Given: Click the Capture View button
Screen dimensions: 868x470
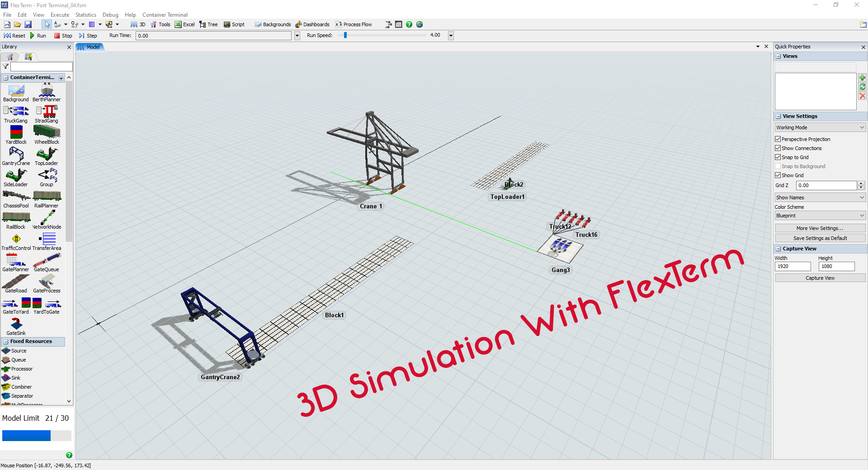Looking at the screenshot, I should (x=820, y=278).
